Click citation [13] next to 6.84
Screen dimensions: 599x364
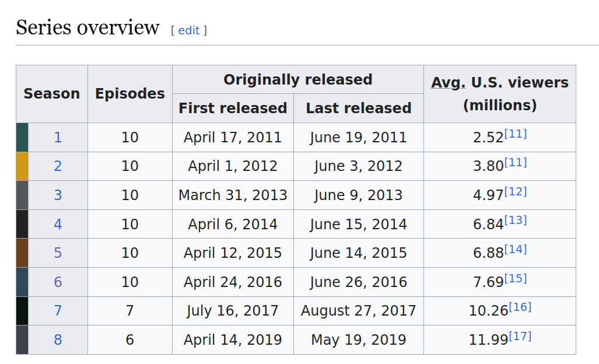tap(516, 220)
